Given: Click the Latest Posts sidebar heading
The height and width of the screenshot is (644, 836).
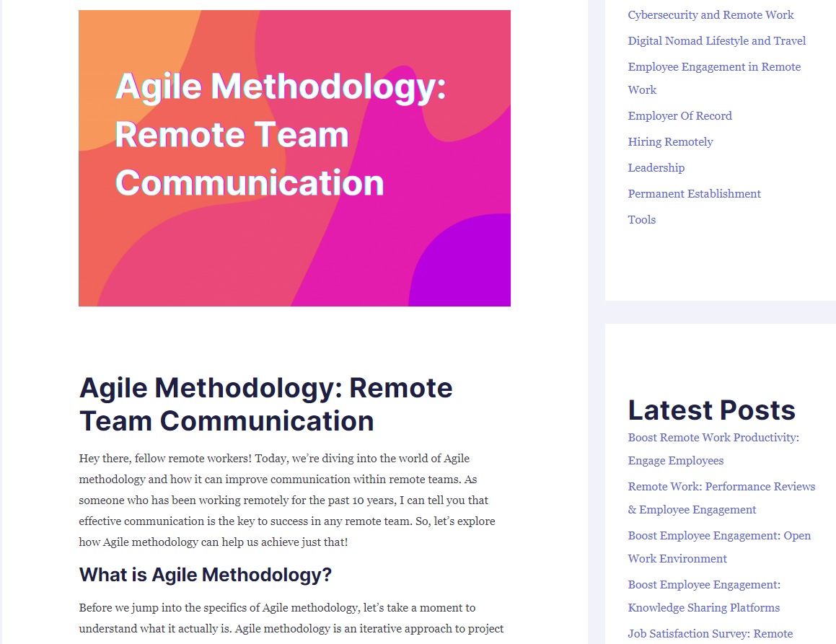Looking at the screenshot, I should click(x=711, y=410).
